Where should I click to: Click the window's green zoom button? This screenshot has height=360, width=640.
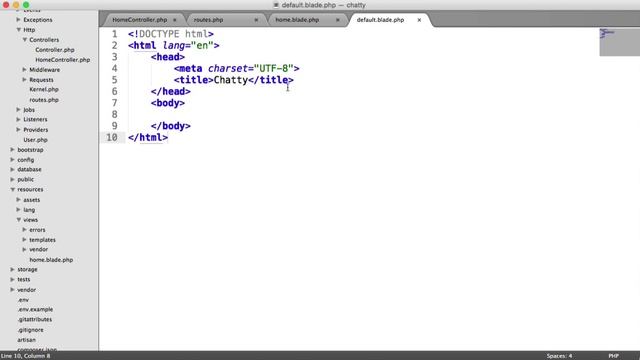[x=26, y=5]
